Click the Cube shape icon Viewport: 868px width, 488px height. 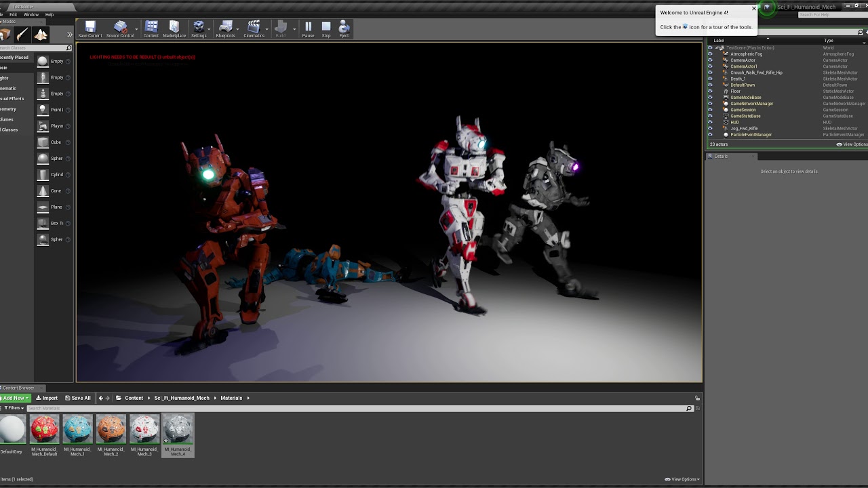click(43, 142)
